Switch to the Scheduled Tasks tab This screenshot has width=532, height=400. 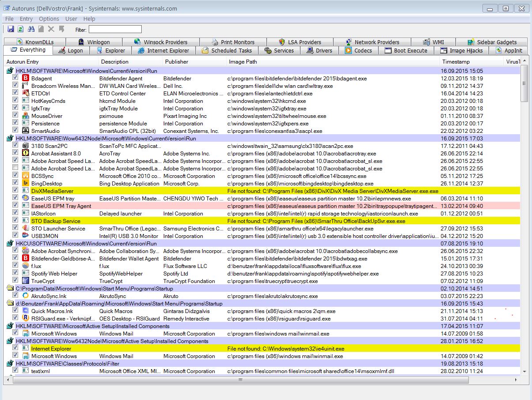coord(227,51)
